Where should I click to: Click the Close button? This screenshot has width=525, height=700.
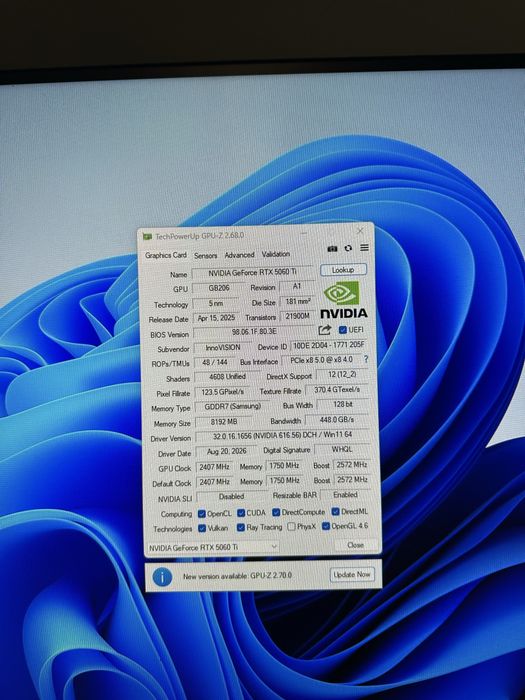coord(355,545)
